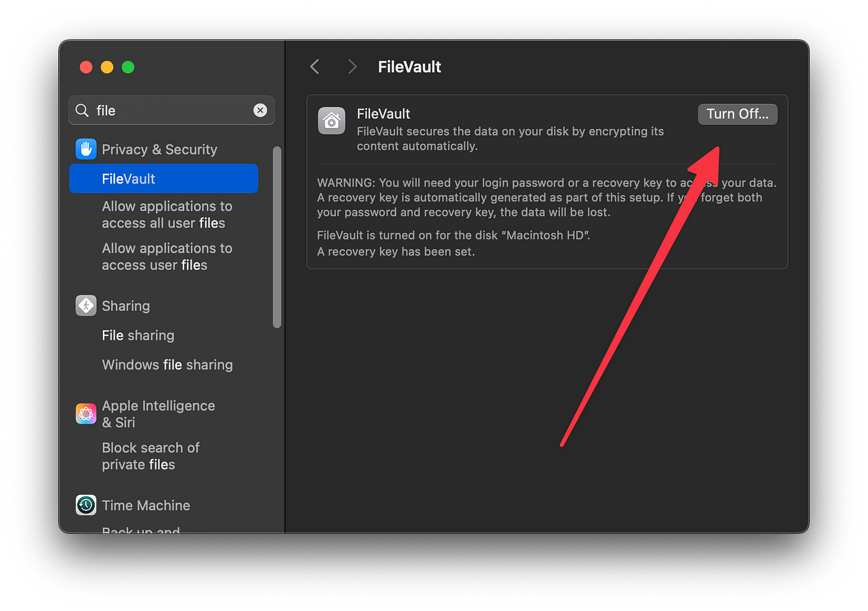Image resolution: width=868 pixels, height=611 pixels.
Task: Maximize the window with the green button
Action: (128, 67)
